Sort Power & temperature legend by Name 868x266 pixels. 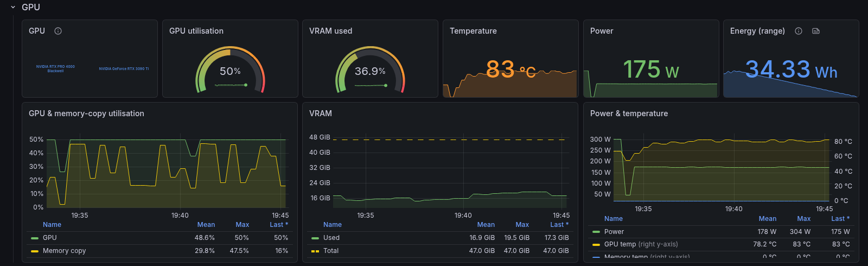(x=614, y=219)
